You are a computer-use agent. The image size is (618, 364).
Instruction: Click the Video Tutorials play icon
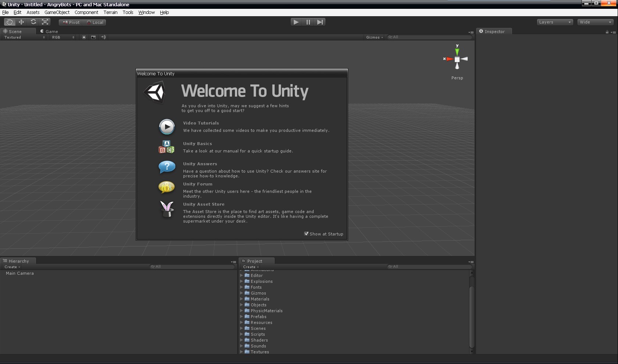[x=167, y=127]
